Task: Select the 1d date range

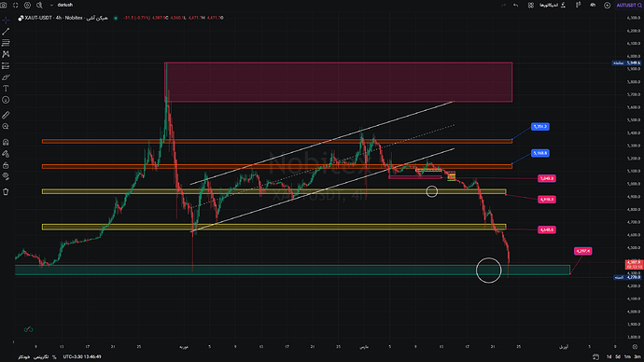Action: (609, 356)
